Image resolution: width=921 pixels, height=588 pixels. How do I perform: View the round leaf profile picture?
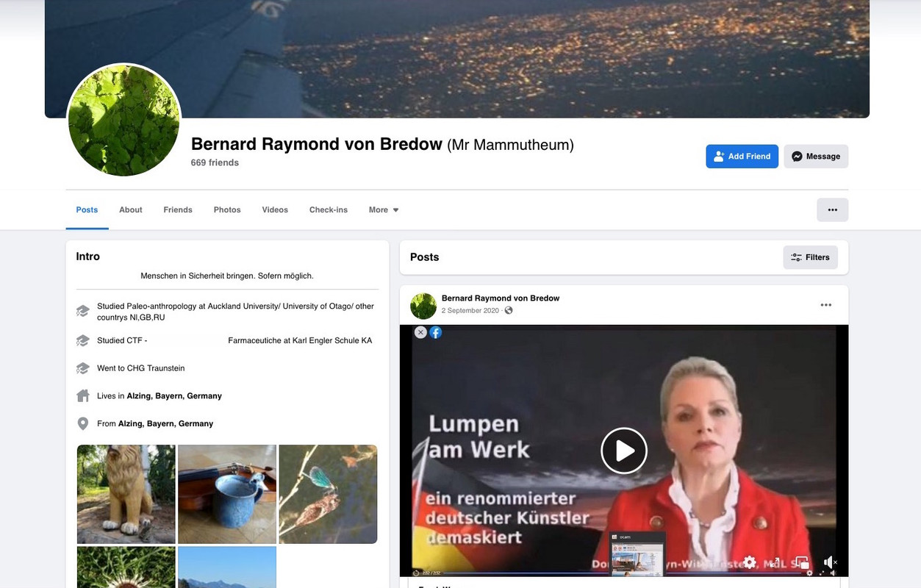(x=123, y=121)
